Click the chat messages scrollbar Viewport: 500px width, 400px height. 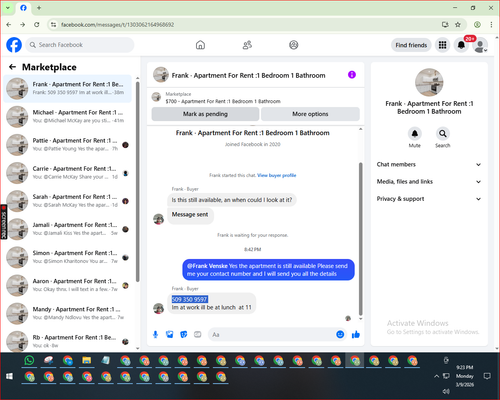360,238
